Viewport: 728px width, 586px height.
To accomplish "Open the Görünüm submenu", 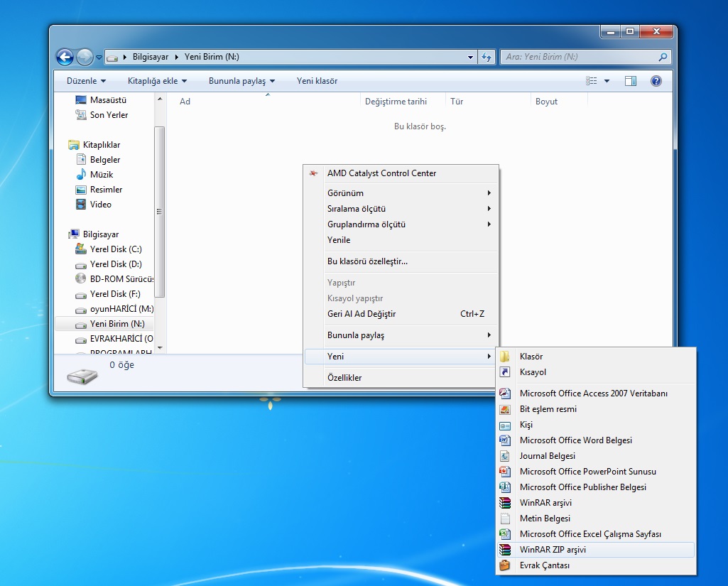I will click(x=401, y=192).
